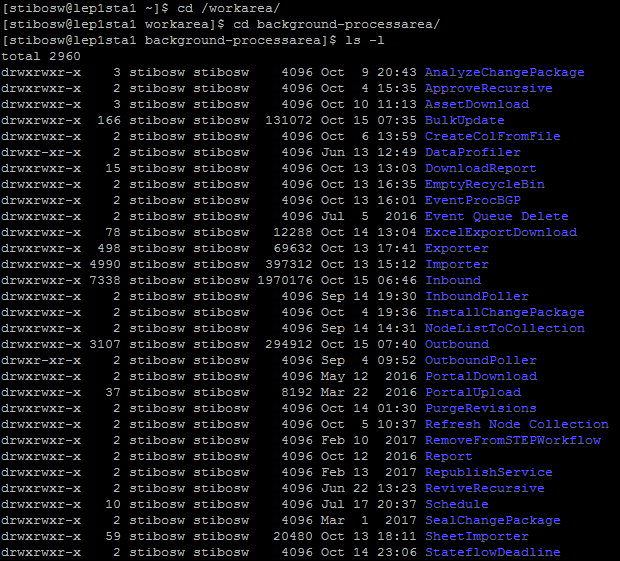Image resolution: width=620 pixels, height=561 pixels.
Task: Click the 'cd background-processarea/' command text
Action: click(336, 25)
